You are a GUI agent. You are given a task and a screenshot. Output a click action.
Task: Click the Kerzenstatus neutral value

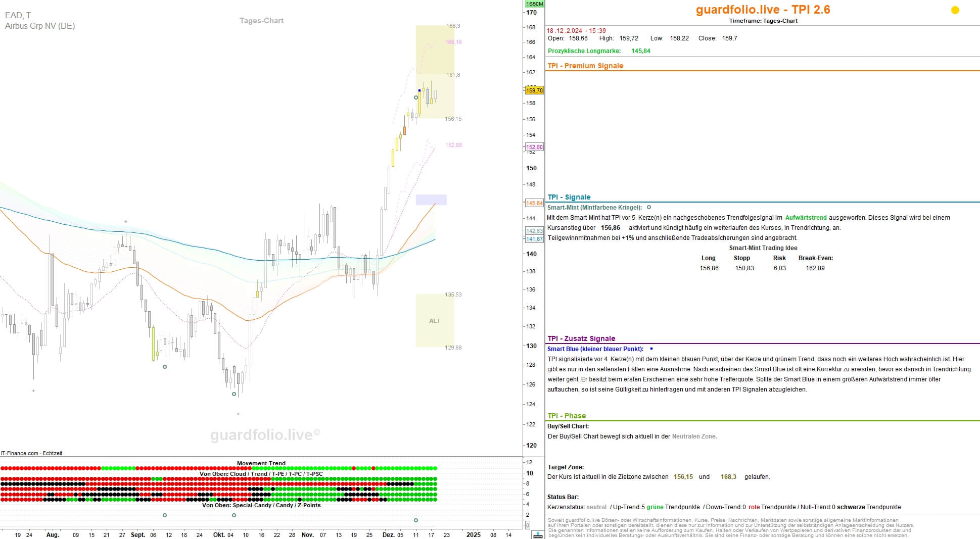596,507
